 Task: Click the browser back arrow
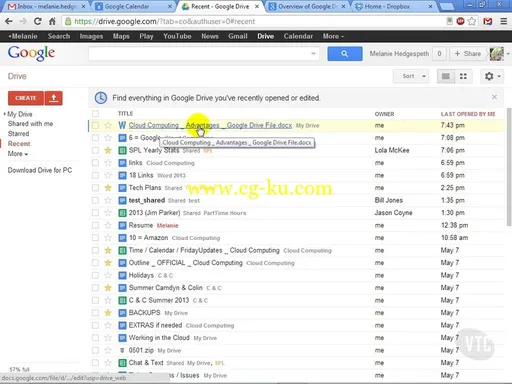[x=9, y=21]
